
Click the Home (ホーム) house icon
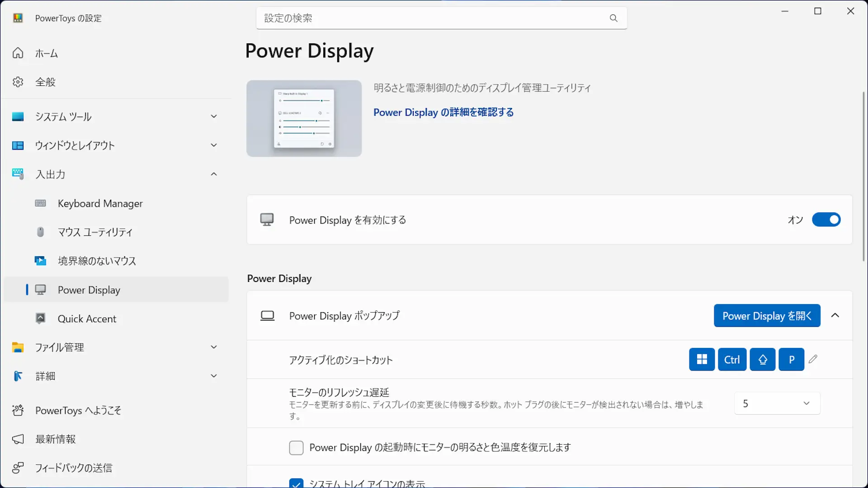[18, 53]
